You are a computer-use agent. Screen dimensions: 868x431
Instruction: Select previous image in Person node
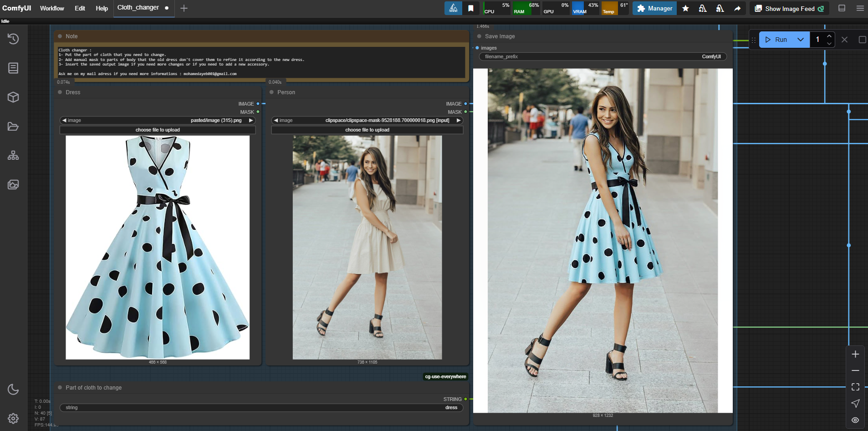tap(276, 121)
